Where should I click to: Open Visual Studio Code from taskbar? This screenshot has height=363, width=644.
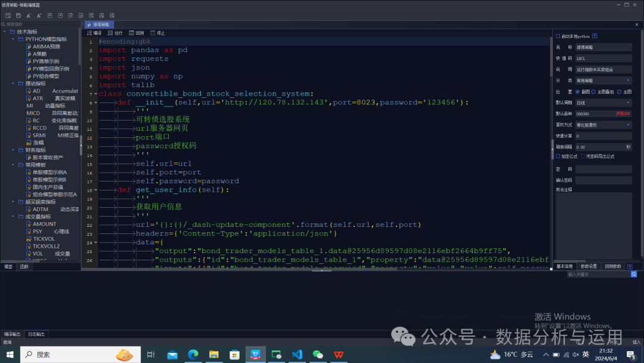tap(297, 355)
